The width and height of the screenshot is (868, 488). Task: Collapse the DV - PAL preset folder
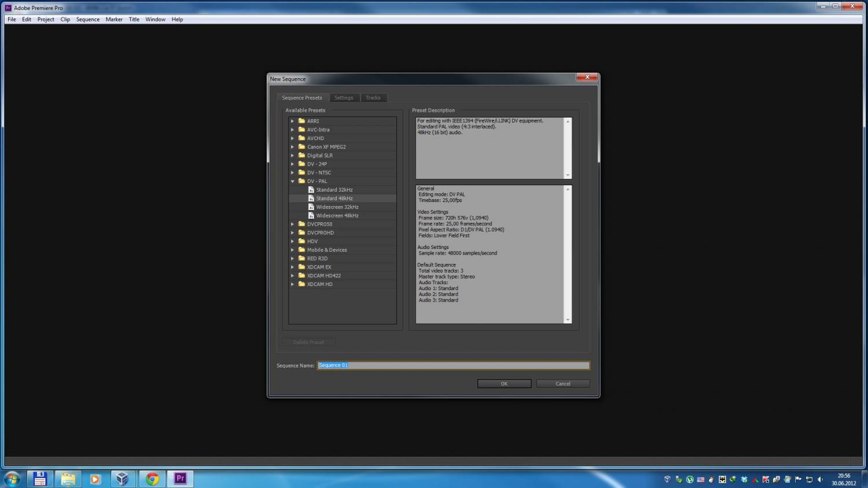(x=292, y=181)
